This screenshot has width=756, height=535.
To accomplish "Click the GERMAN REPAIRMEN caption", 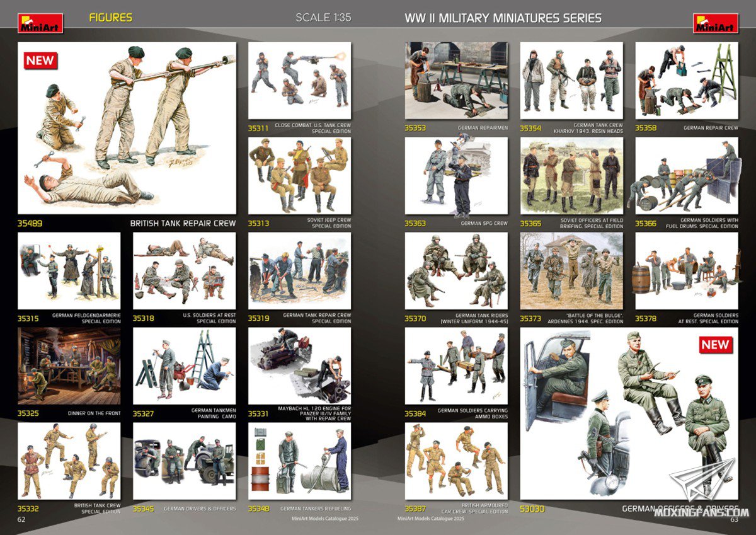I will pos(484,128).
